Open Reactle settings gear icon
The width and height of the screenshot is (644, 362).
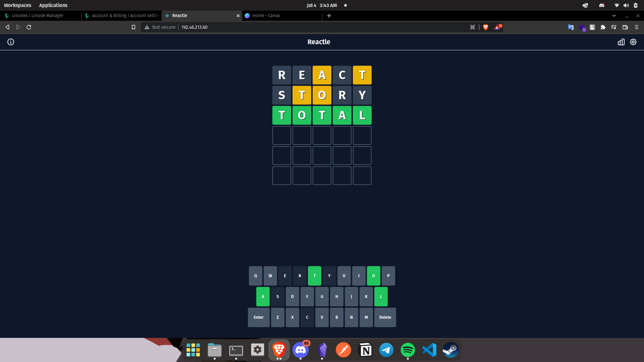tap(633, 42)
